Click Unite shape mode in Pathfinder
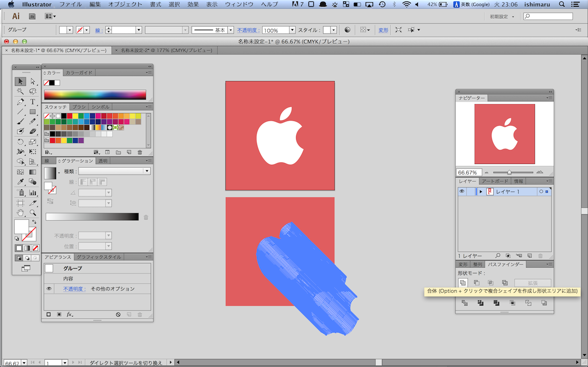The width and height of the screenshot is (588, 367). 463,283
